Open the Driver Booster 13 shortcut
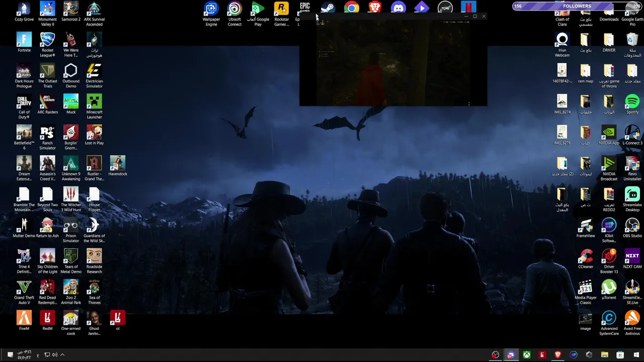The image size is (644, 362). coord(609,261)
